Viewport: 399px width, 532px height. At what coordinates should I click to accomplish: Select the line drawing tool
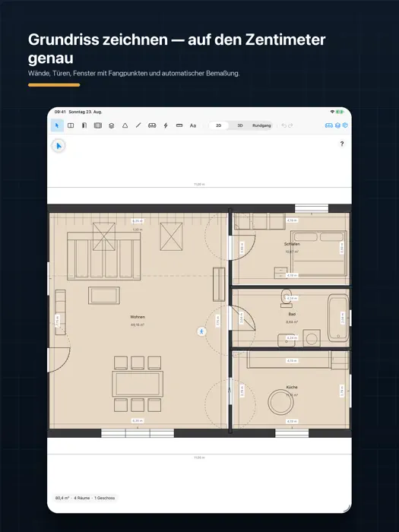(138, 125)
